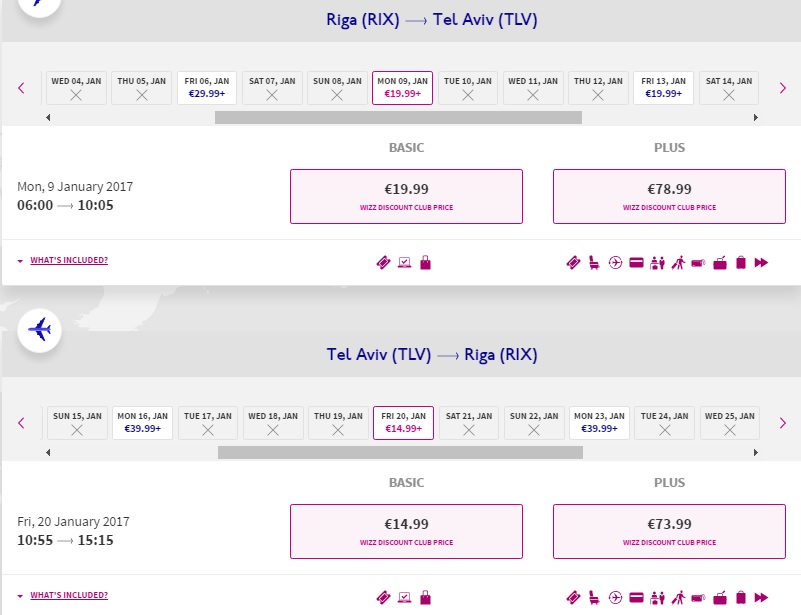Show later dates for Riga–Tel Aviv
Image resolution: width=801 pixels, height=615 pixels.
pyautogui.click(x=783, y=88)
